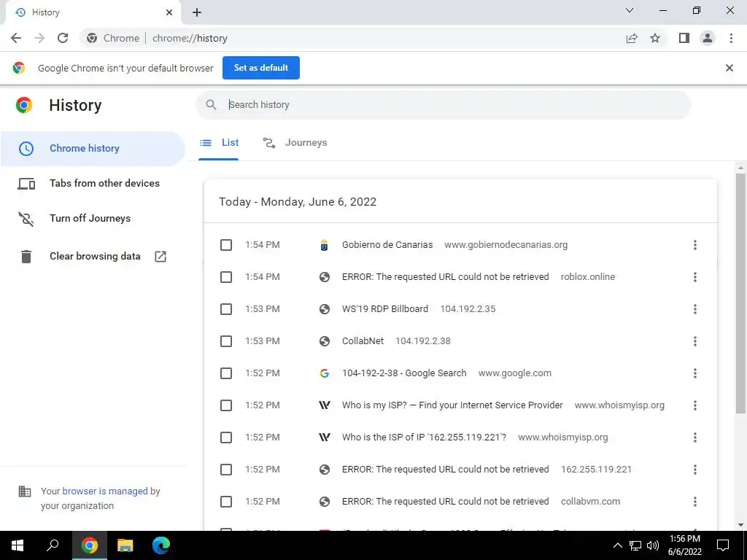The width and height of the screenshot is (747, 560).
Task: Open actions menu for CollabNet entry
Action: point(695,341)
